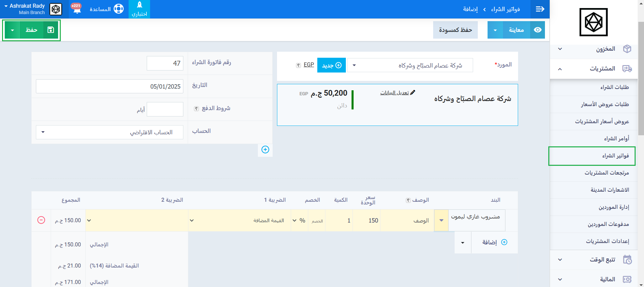Viewport: 644px width, 287px height.
Task: Open the purchase returns menu item
Action: tap(606, 173)
